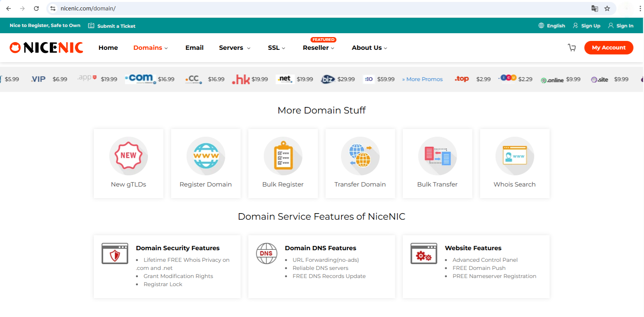Open the browser three-dot menu
The width and height of the screenshot is (644, 317).
coord(640,8)
